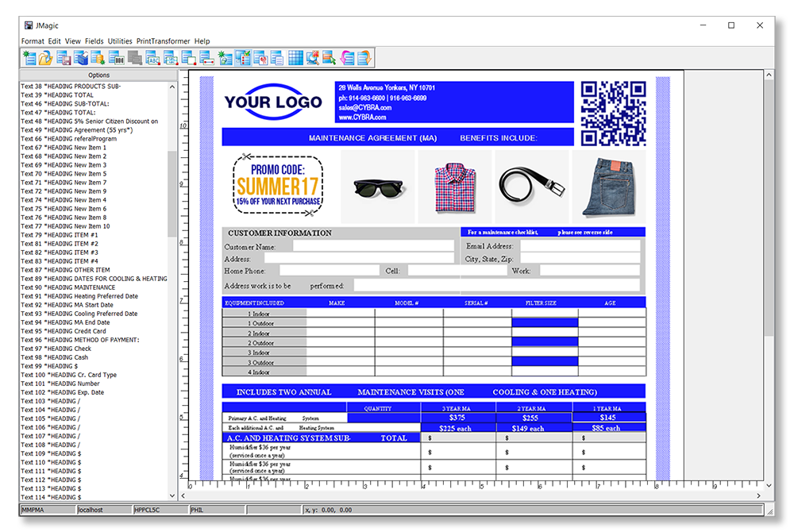
Task: Click the black belt product image
Action: [532, 187]
